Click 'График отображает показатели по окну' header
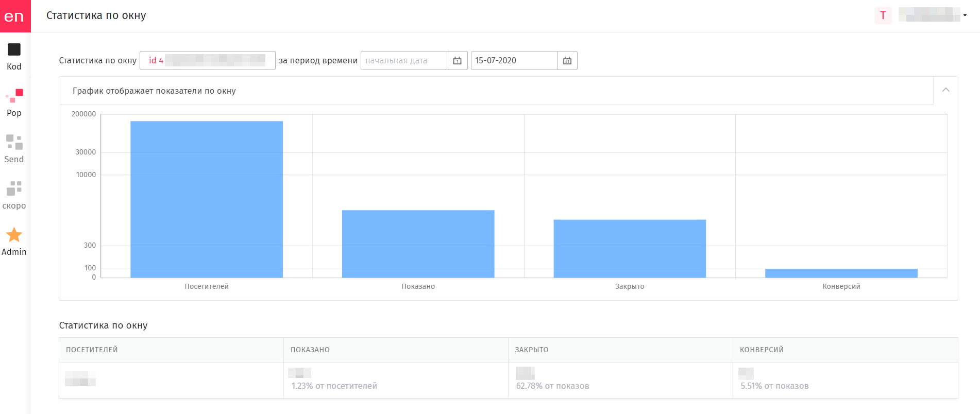 (x=154, y=91)
